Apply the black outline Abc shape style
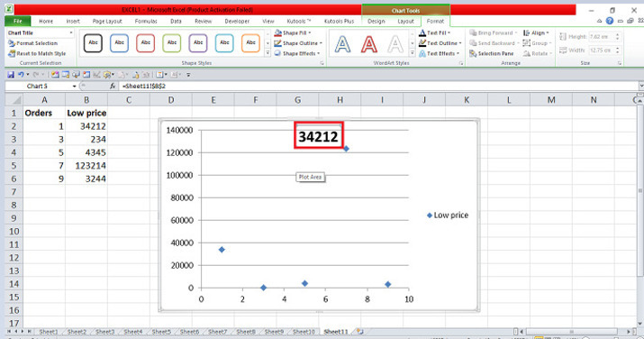 tap(93, 43)
